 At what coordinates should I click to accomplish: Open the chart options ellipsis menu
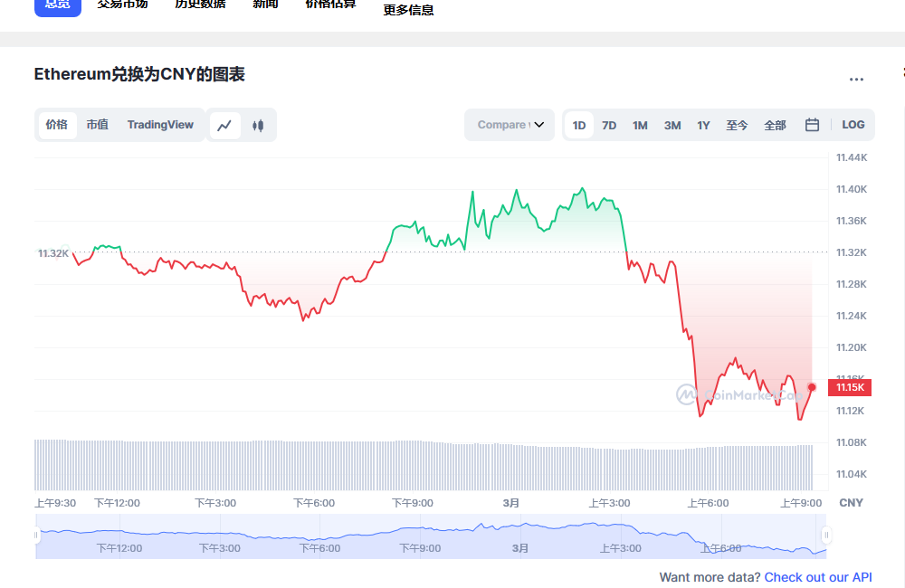click(x=856, y=79)
